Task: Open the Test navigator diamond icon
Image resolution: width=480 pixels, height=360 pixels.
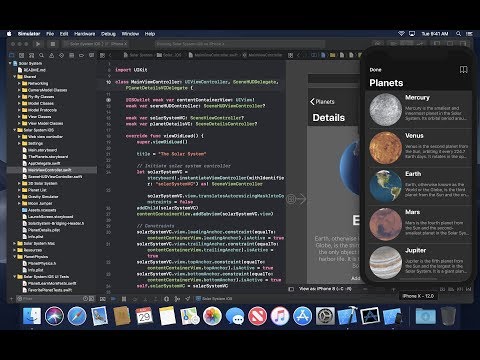Action: coord(62,55)
